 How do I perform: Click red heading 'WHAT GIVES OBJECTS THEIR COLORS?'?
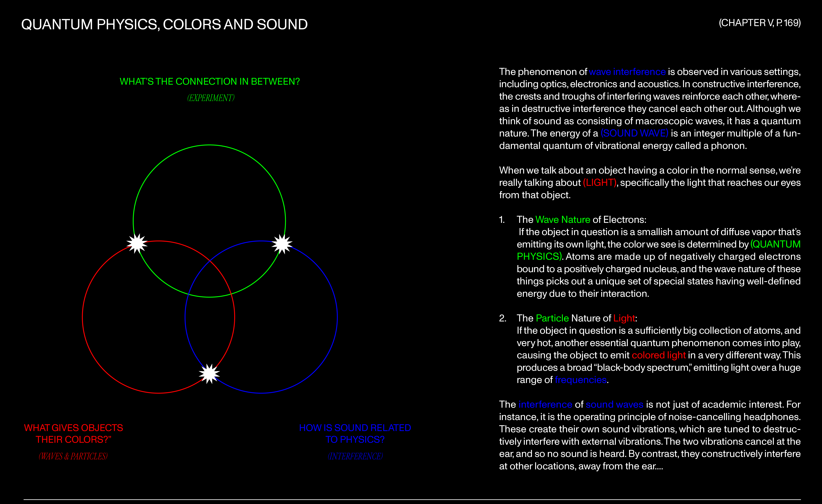coord(73,434)
